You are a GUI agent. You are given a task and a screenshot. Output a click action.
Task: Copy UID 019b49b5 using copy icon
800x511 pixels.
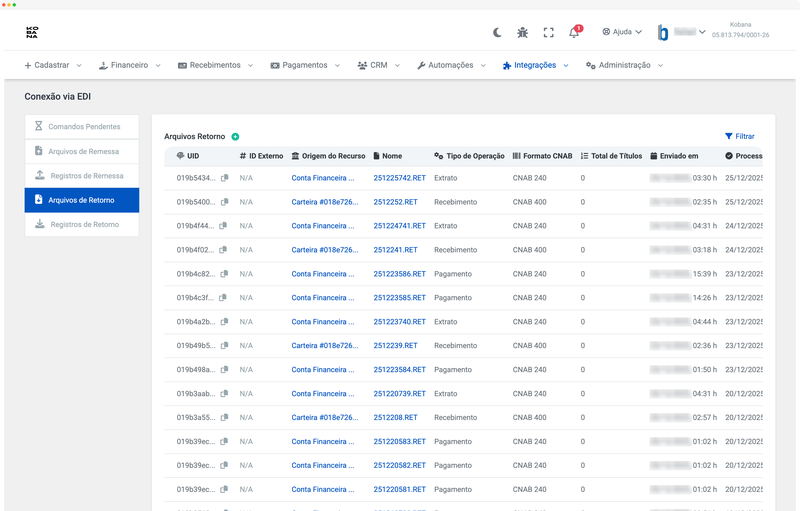(x=225, y=346)
